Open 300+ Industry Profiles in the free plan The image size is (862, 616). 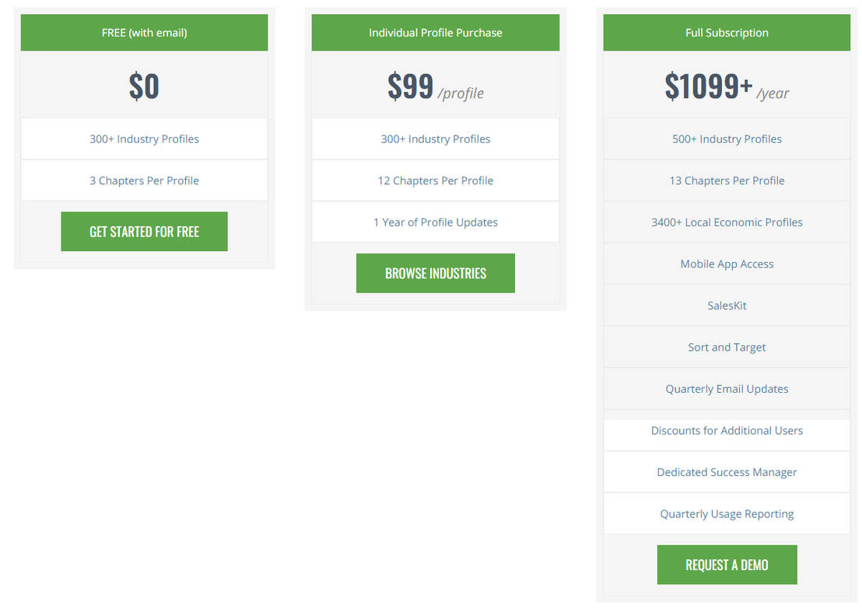coord(144,138)
